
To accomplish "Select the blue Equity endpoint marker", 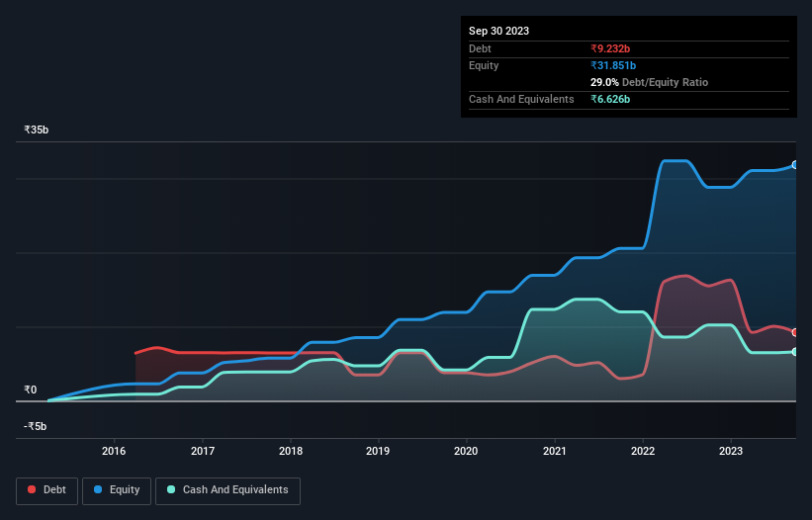I will (795, 164).
